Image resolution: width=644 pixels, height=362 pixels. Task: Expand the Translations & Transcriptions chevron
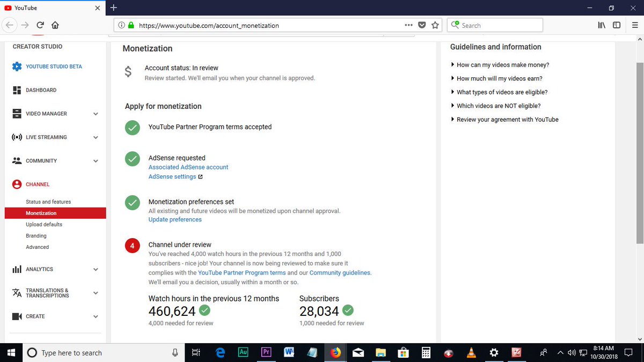96,293
